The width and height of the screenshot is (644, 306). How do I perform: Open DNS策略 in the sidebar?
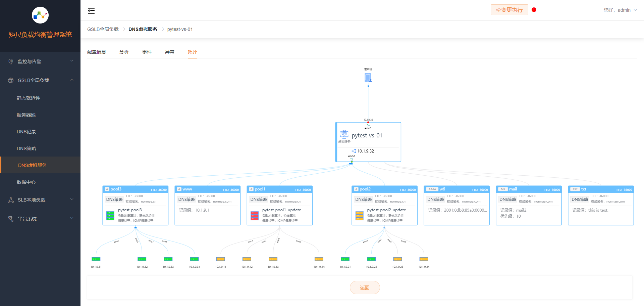click(x=26, y=148)
